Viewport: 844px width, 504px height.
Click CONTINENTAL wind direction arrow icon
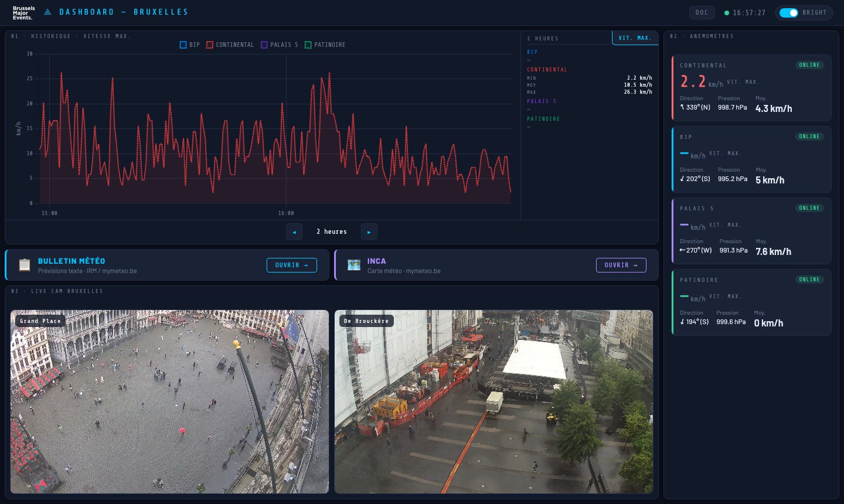(682, 107)
